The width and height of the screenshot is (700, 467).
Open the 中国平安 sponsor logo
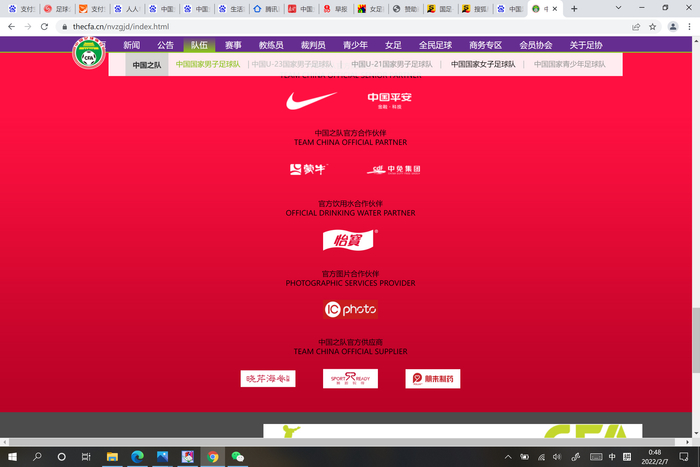[x=389, y=100]
